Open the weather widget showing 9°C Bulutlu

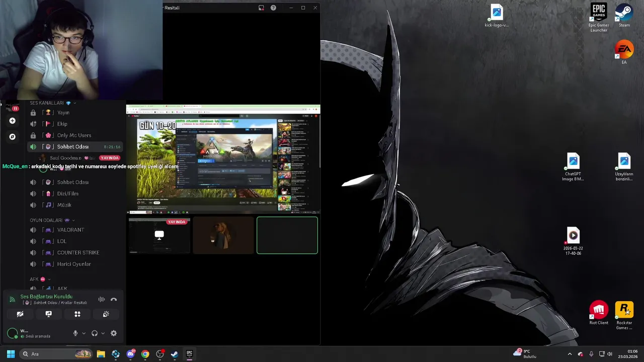coord(526,354)
